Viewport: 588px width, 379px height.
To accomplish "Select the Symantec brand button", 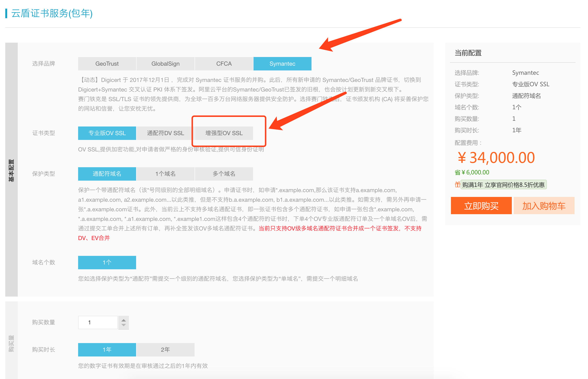I will 282,64.
